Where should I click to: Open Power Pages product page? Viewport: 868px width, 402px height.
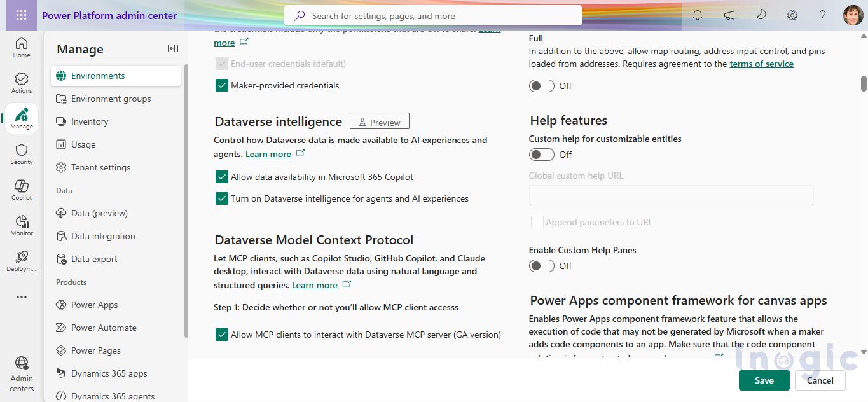(x=116, y=350)
